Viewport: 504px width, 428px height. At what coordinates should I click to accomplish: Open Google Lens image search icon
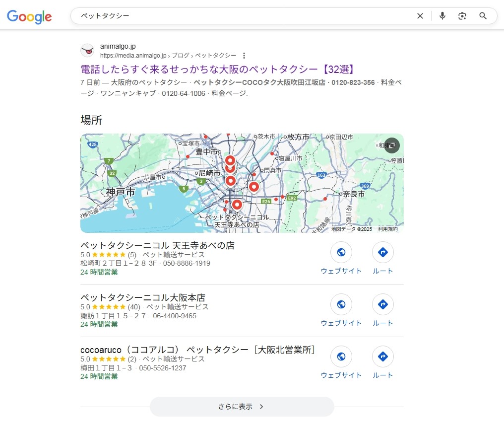click(462, 16)
